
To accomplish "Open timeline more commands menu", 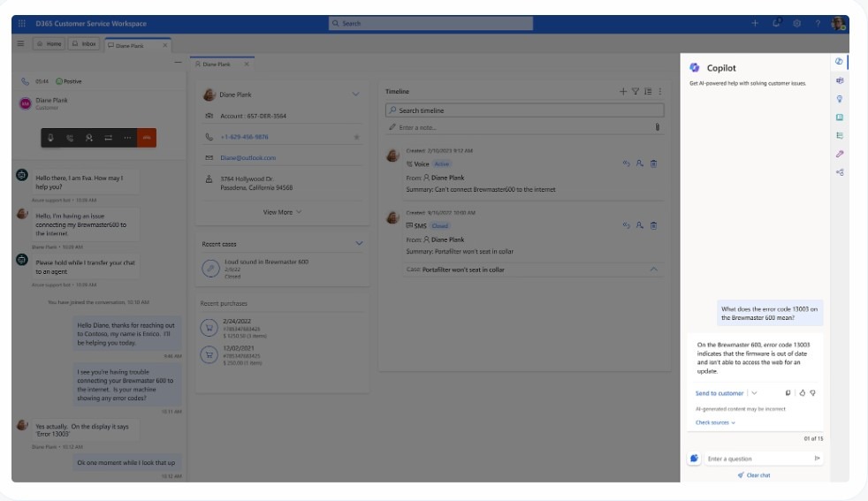I will coord(660,91).
